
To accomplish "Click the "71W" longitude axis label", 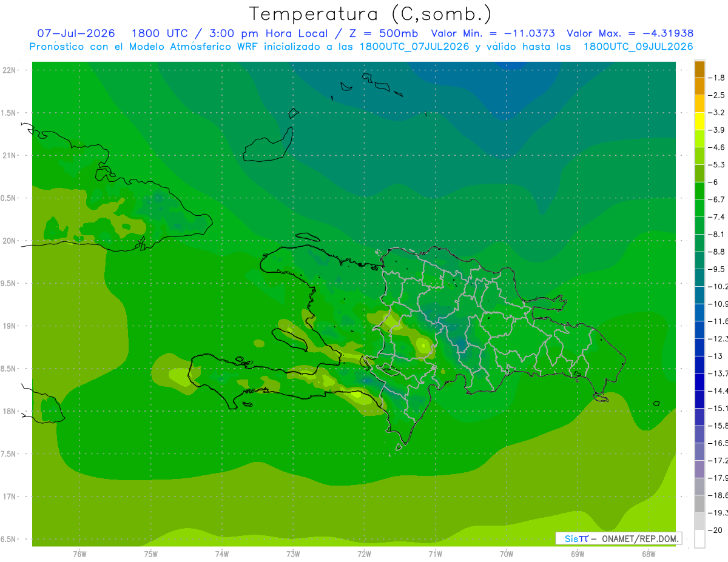I will (435, 554).
